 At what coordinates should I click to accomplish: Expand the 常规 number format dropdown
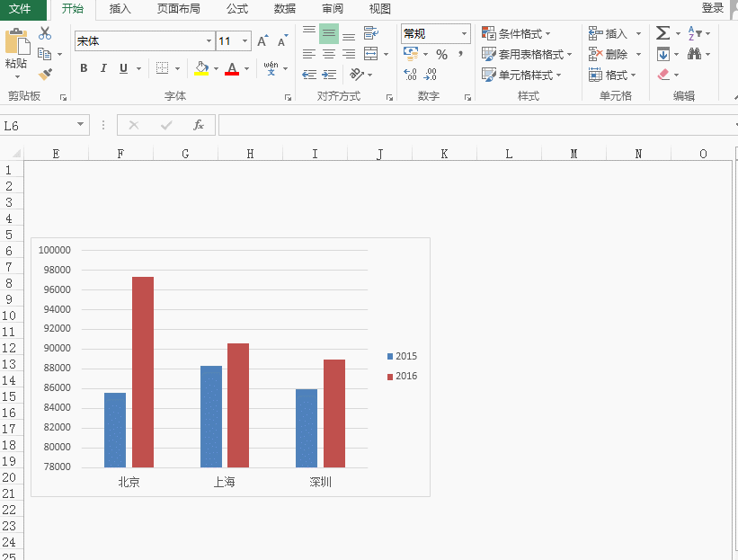pyautogui.click(x=464, y=34)
